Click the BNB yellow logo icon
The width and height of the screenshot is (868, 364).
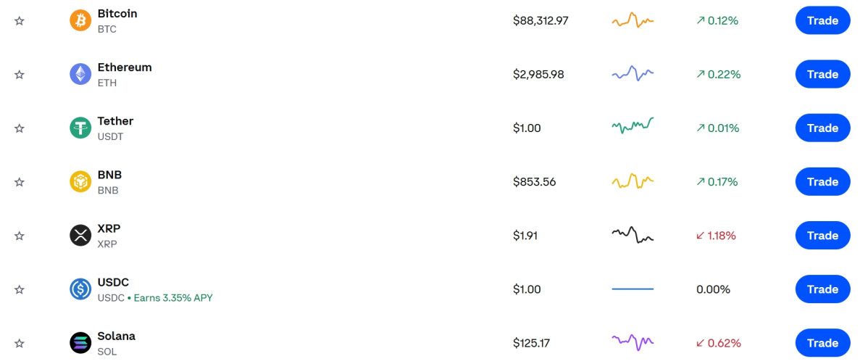click(x=80, y=181)
